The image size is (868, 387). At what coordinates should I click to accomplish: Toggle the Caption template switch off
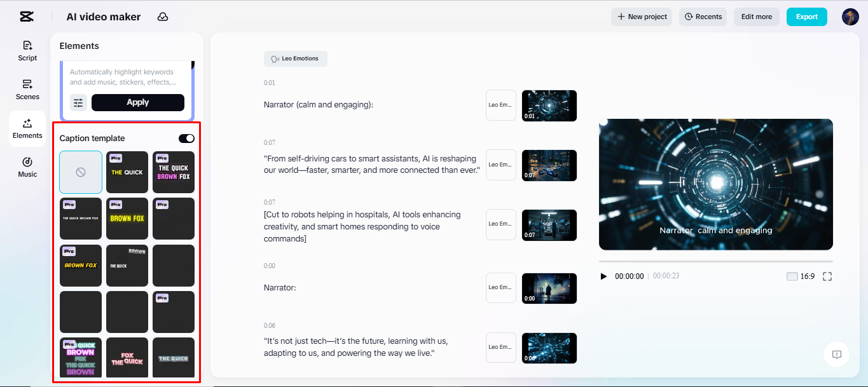click(x=186, y=138)
